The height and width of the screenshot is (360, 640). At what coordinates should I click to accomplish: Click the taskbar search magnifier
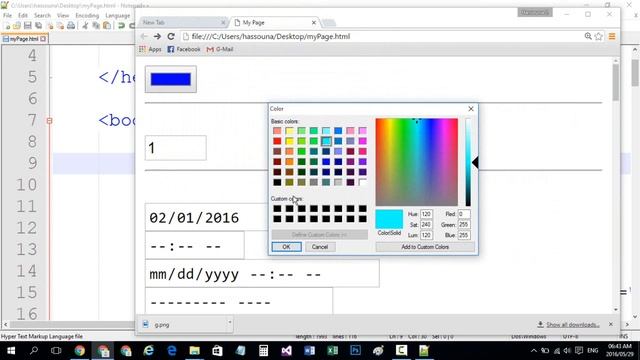pyautogui.click(x=34, y=351)
